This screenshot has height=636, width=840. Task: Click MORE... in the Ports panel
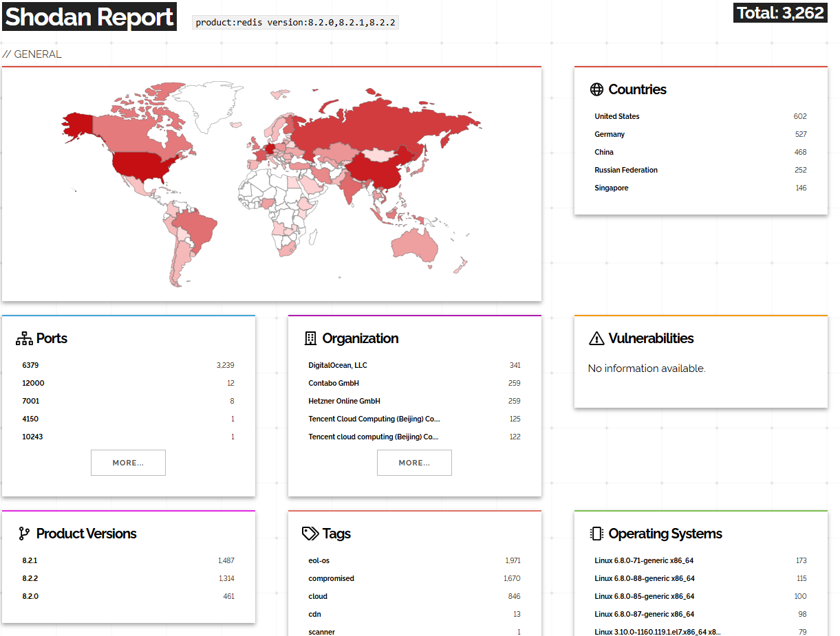128,462
